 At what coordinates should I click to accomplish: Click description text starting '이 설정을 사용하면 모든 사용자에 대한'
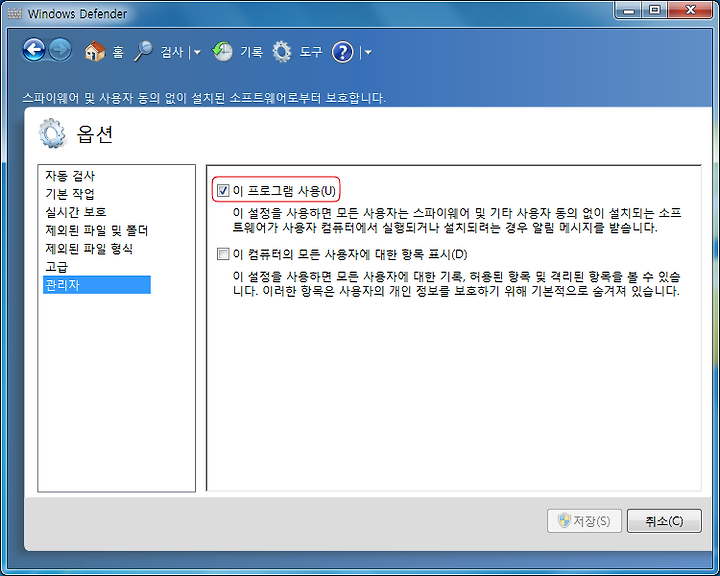pos(456,284)
